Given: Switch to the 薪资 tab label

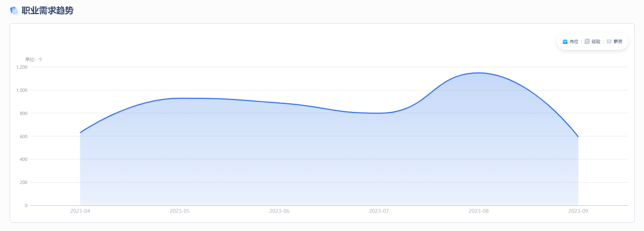Looking at the screenshot, I should pos(618,42).
